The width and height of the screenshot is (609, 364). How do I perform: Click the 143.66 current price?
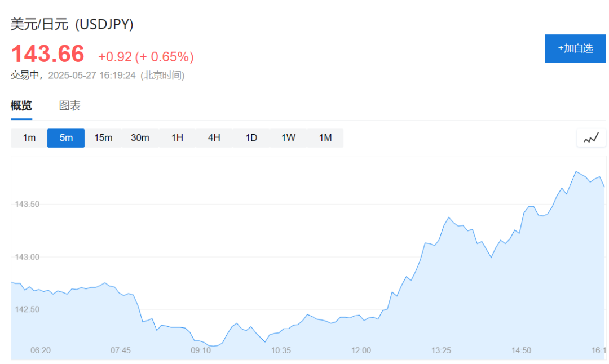(48, 54)
